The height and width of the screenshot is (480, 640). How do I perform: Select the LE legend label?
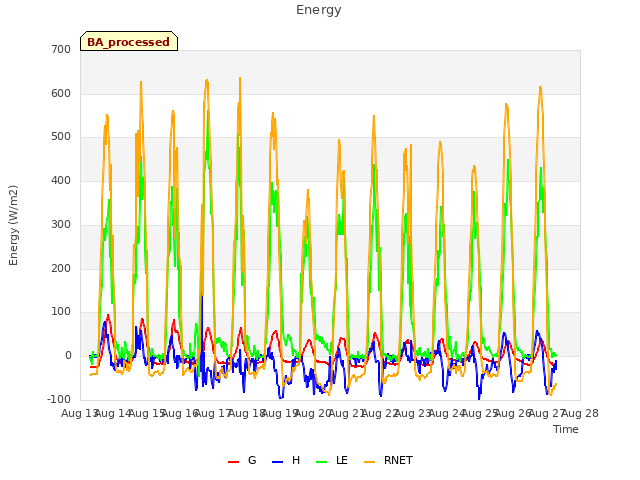pyautogui.click(x=342, y=460)
